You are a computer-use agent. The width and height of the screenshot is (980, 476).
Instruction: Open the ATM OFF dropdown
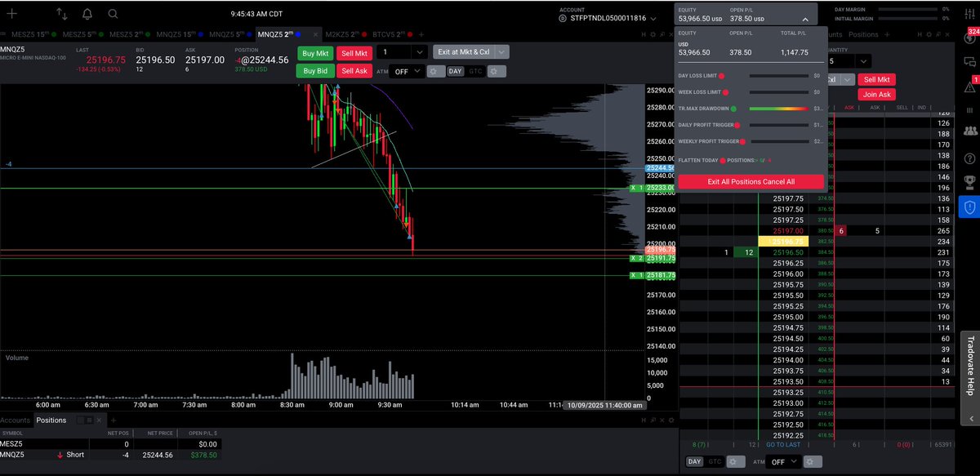[x=406, y=71]
